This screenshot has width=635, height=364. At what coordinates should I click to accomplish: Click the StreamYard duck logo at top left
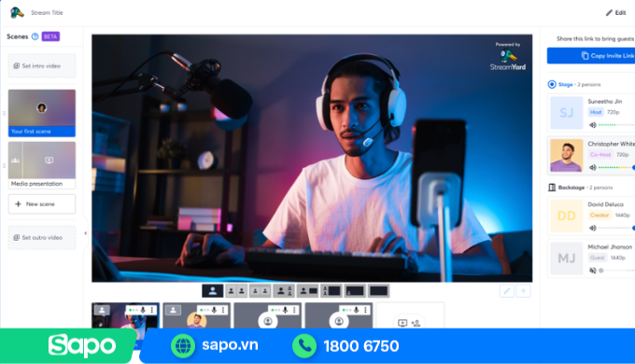(17, 12)
